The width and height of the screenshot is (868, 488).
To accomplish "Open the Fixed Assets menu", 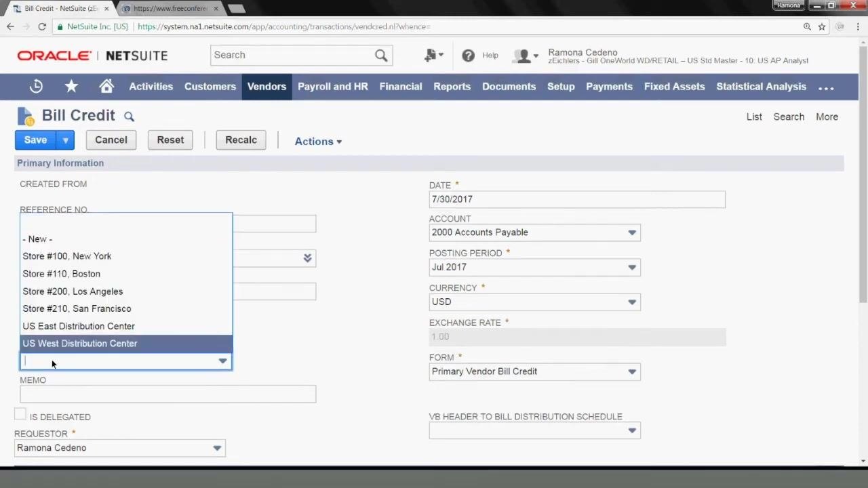I will [674, 87].
